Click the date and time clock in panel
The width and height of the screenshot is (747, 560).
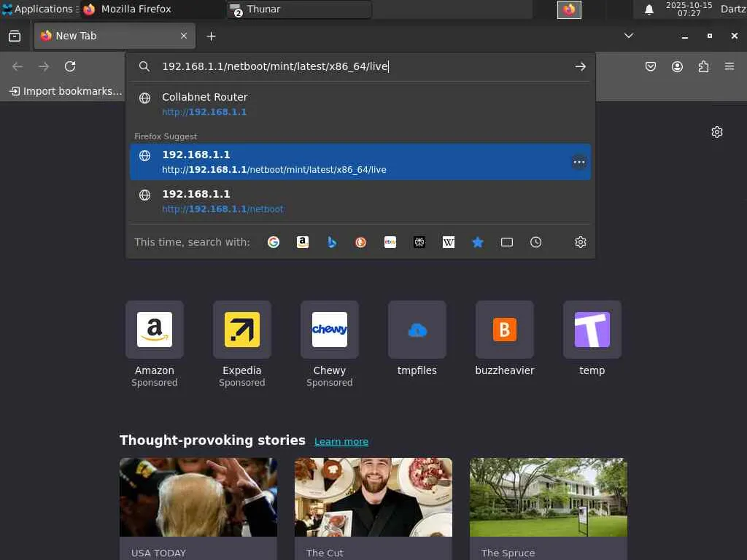pos(689,9)
